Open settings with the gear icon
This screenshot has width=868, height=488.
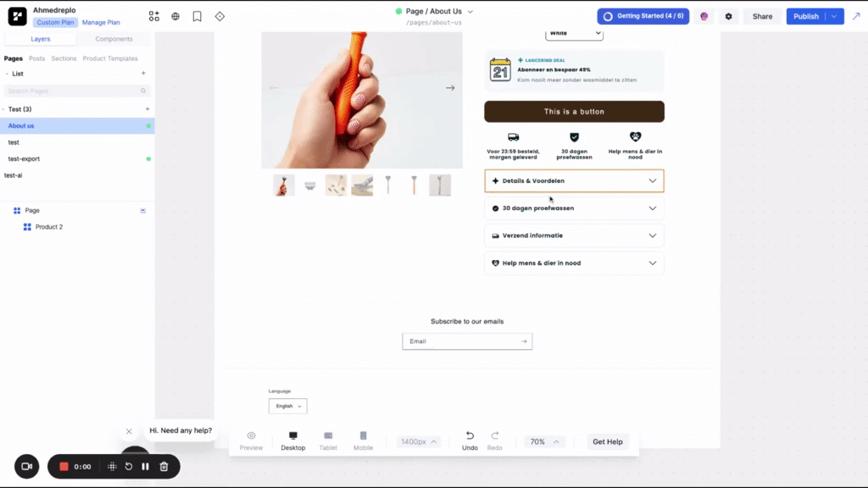729,16
